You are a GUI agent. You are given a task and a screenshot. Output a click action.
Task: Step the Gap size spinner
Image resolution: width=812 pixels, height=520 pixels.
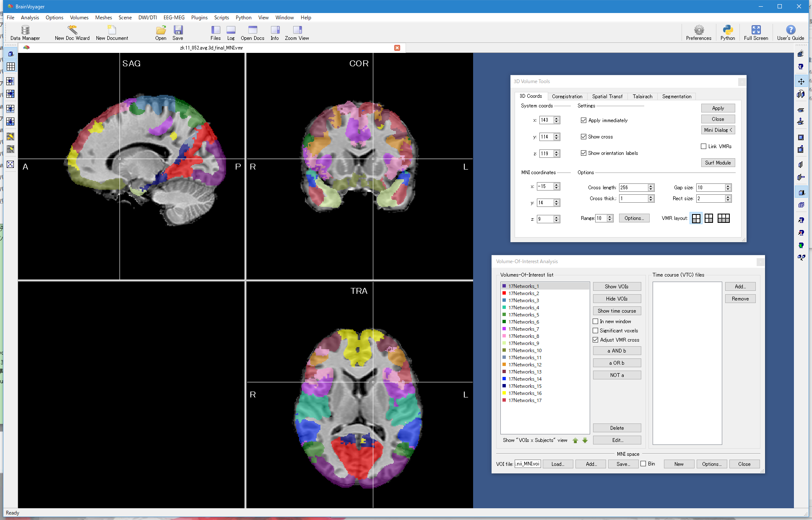click(x=728, y=188)
